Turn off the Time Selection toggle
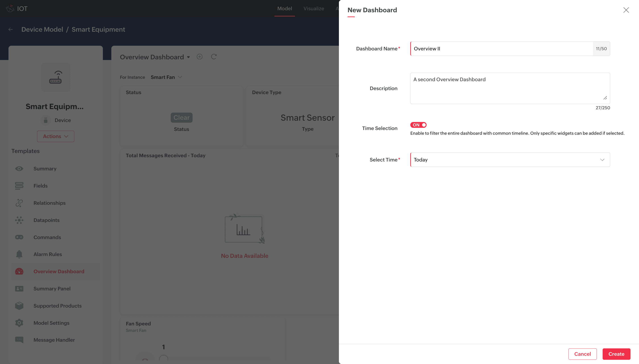The image size is (639, 364). point(418,125)
